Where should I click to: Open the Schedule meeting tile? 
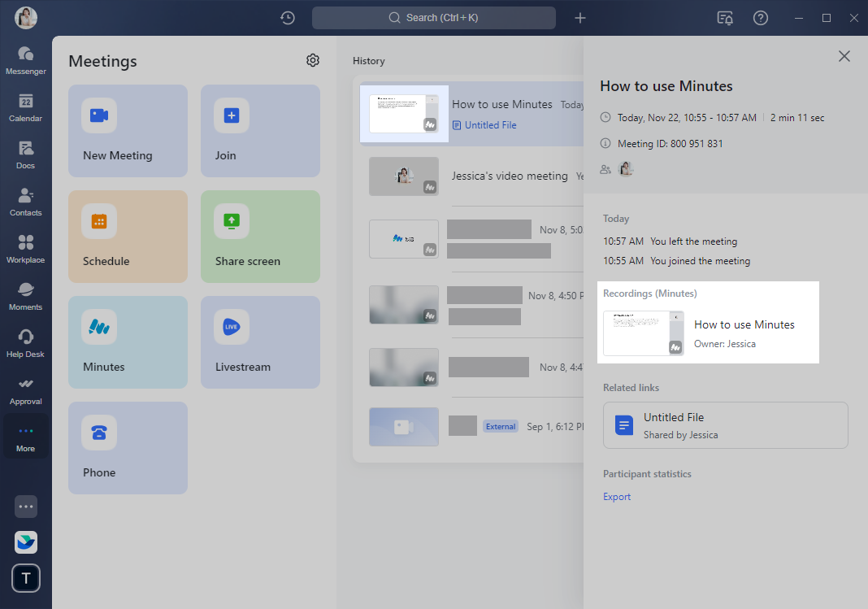(x=128, y=237)
